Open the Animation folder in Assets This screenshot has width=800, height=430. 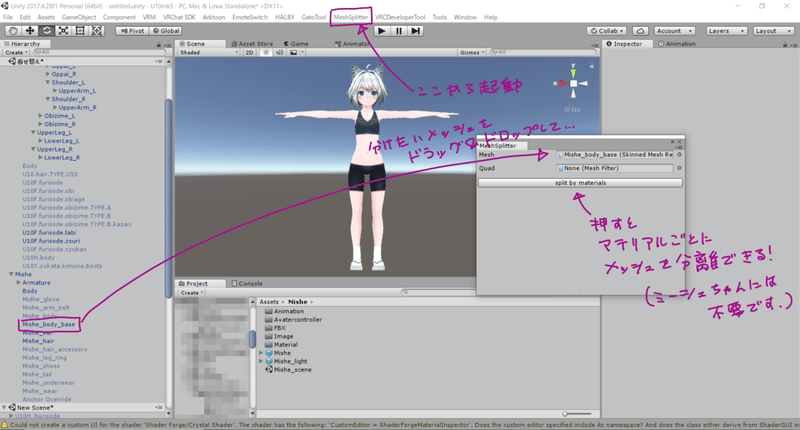pyautogui.click(x=285, y=311)
